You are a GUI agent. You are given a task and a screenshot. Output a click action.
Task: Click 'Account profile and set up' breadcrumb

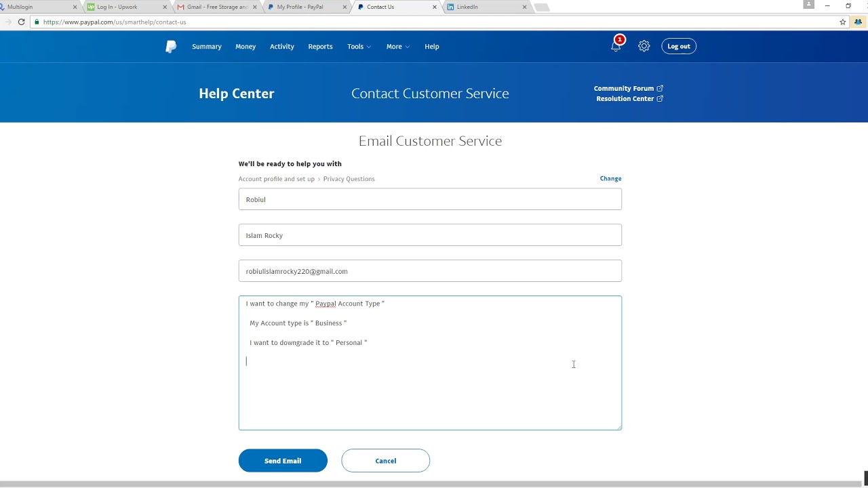(277, 179)
